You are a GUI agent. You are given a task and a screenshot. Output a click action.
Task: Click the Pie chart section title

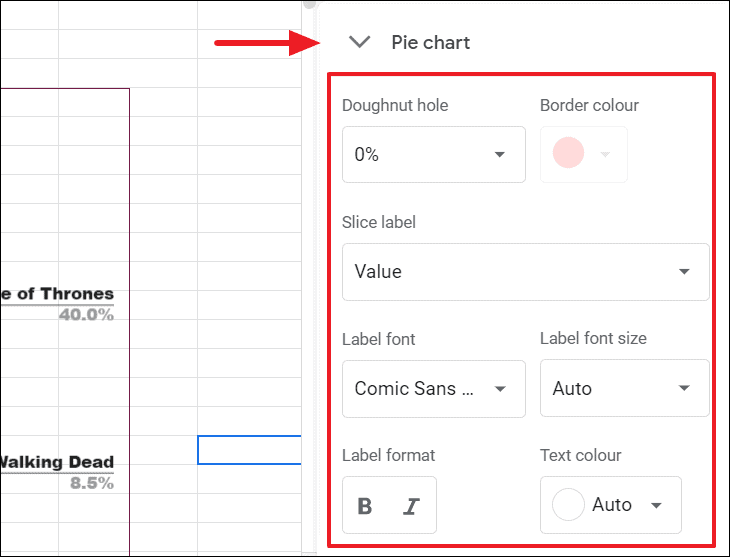(430, 43)
